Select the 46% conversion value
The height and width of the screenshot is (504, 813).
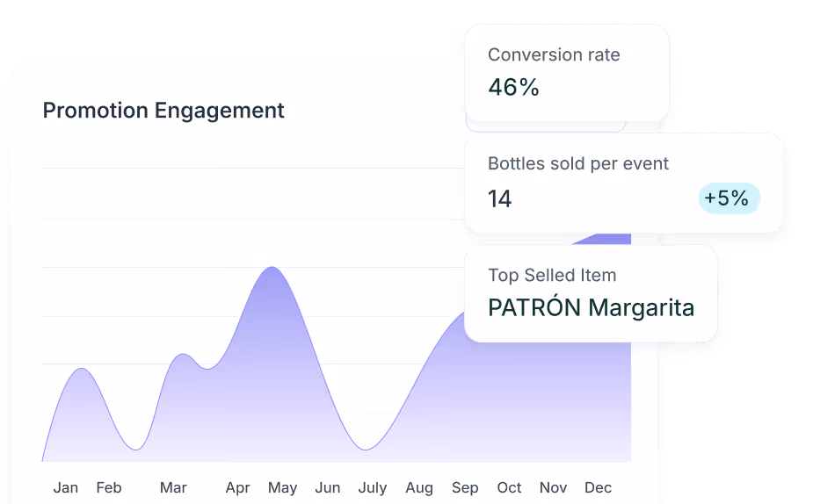coord(513,87)
